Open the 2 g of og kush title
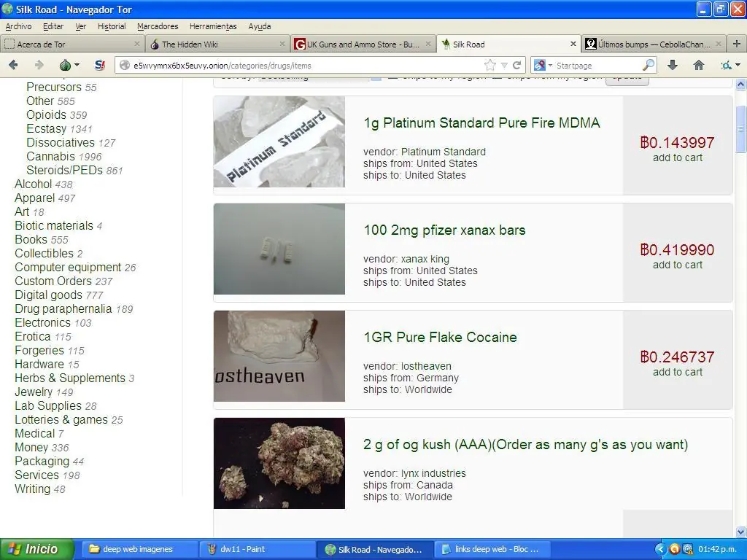This screenshot has width=747, height=560. (525, 445)
